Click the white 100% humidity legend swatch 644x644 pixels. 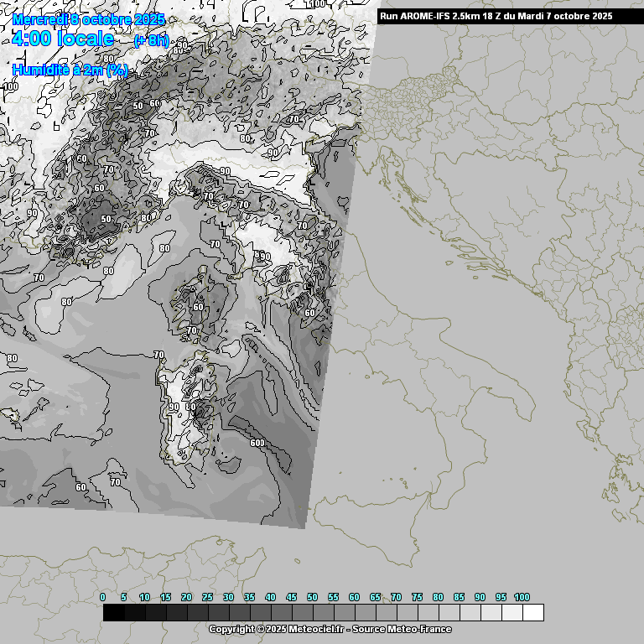coord(532,613)
